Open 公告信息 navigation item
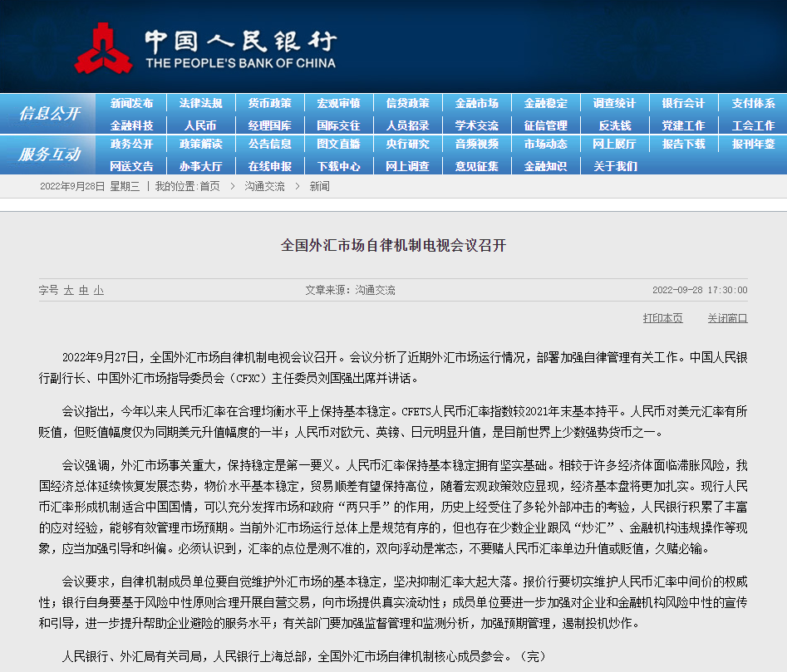787x672 pixels. tap(269, 144)
